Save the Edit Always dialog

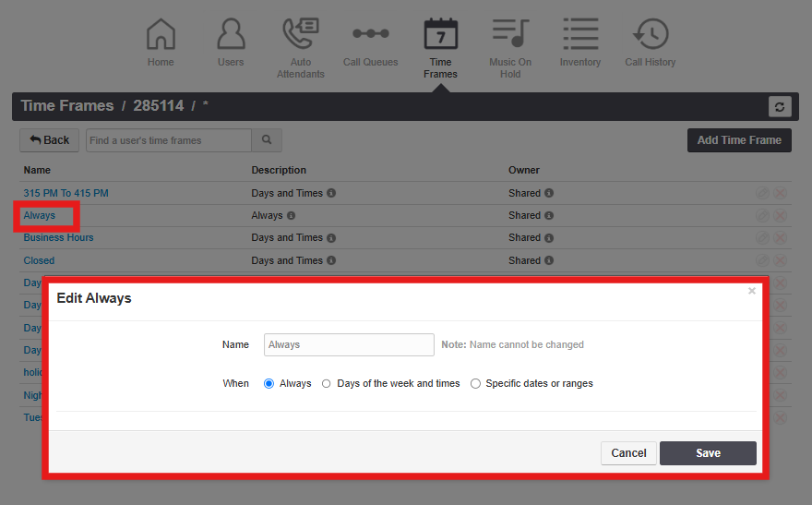point(708,453)
